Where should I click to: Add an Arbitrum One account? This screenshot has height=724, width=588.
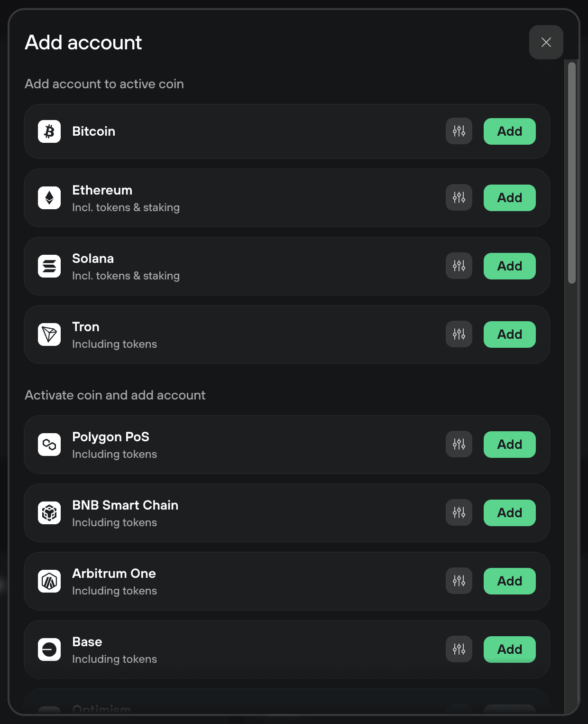(510, 581)
